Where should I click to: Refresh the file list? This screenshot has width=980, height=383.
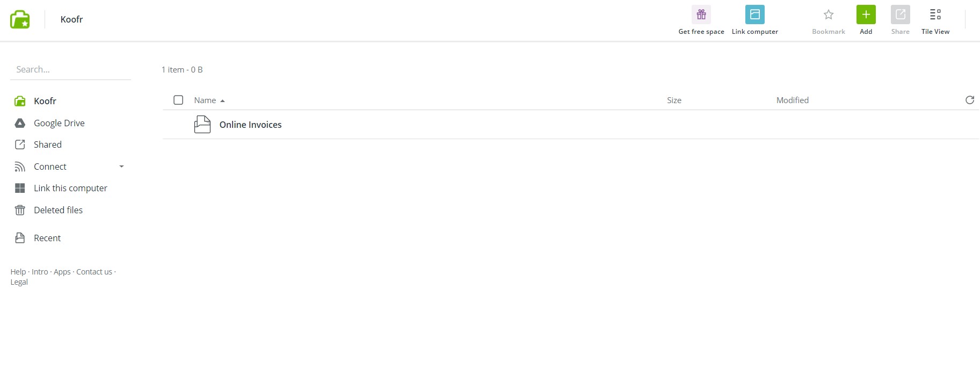click(x=969, y=100)
